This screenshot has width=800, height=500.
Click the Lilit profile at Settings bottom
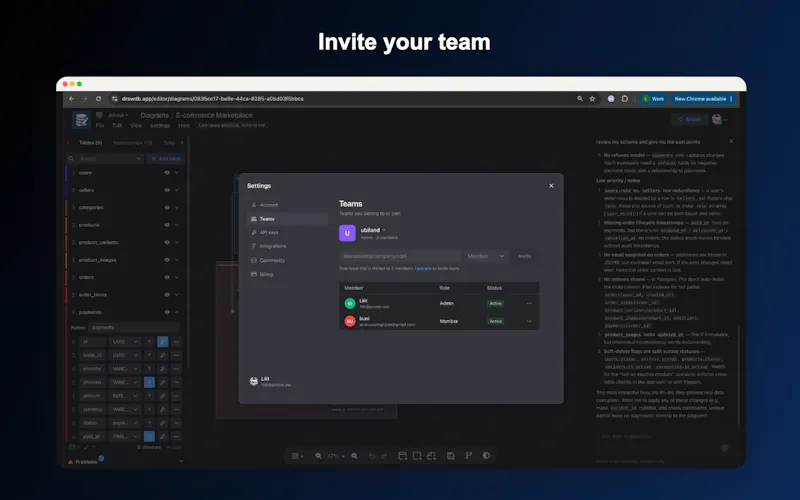pyautogui.click(x=270, y=382)
